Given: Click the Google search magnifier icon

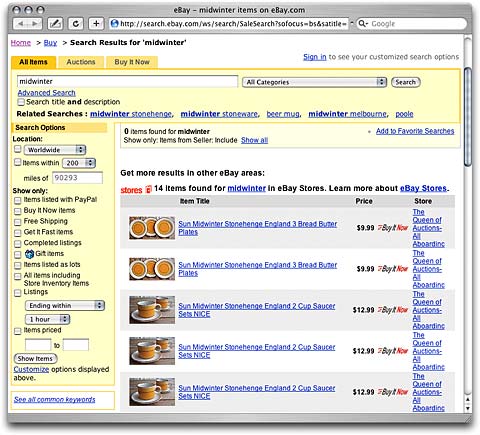Looking at the screenshot, I should tap(362, 24).
